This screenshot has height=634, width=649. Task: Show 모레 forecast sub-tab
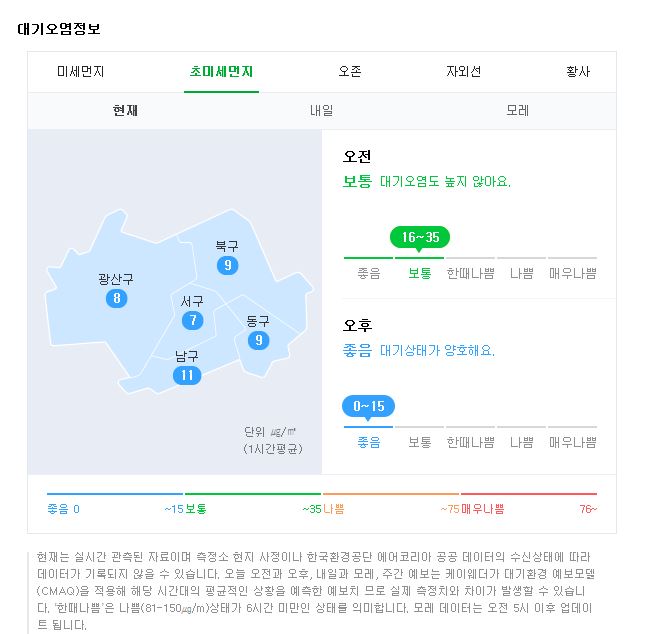[x=517, y=110]
